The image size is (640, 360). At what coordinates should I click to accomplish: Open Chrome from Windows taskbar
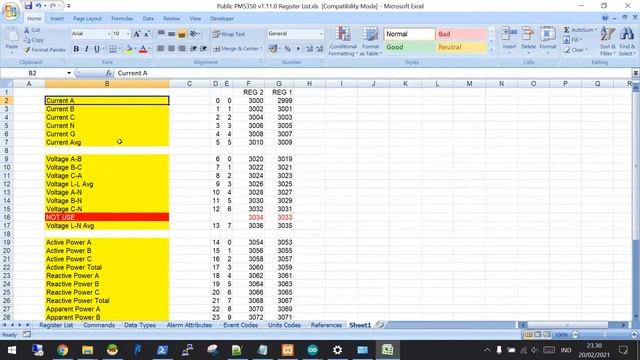pyautogui.click(x=62, y=350)
